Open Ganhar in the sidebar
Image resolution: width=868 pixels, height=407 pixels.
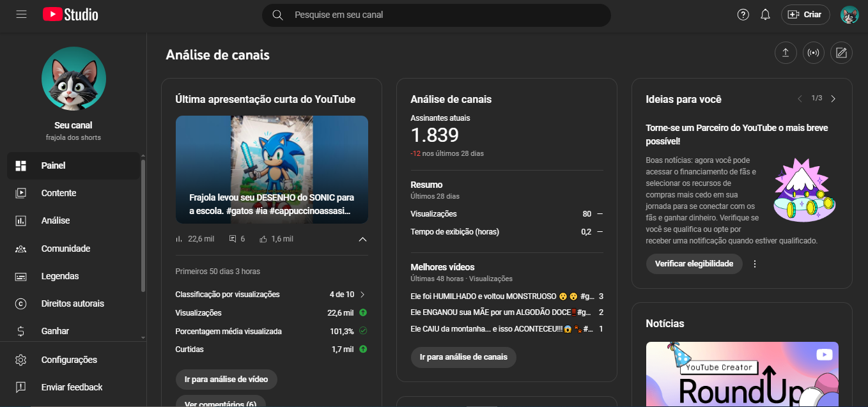(x=74, y=331)
